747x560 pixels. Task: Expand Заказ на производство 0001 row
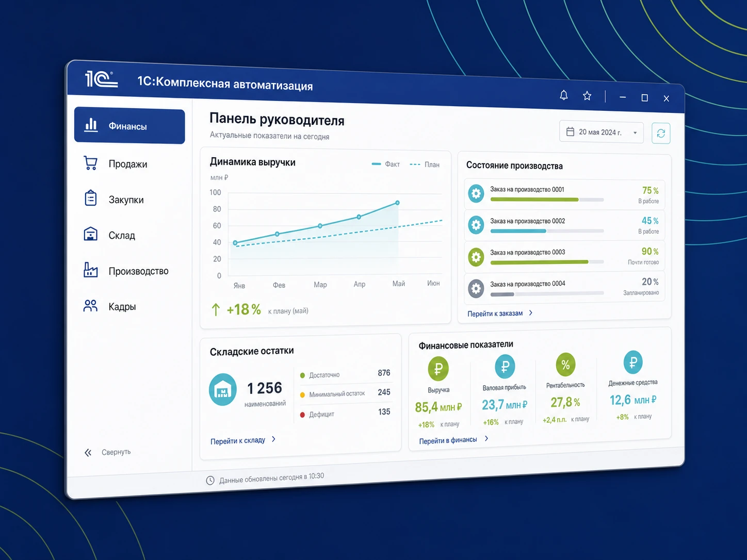tap(564, 194)
